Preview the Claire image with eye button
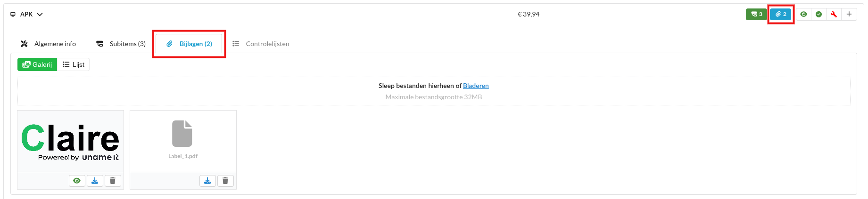This screenshot has height=199, width=868. (77, 181)
